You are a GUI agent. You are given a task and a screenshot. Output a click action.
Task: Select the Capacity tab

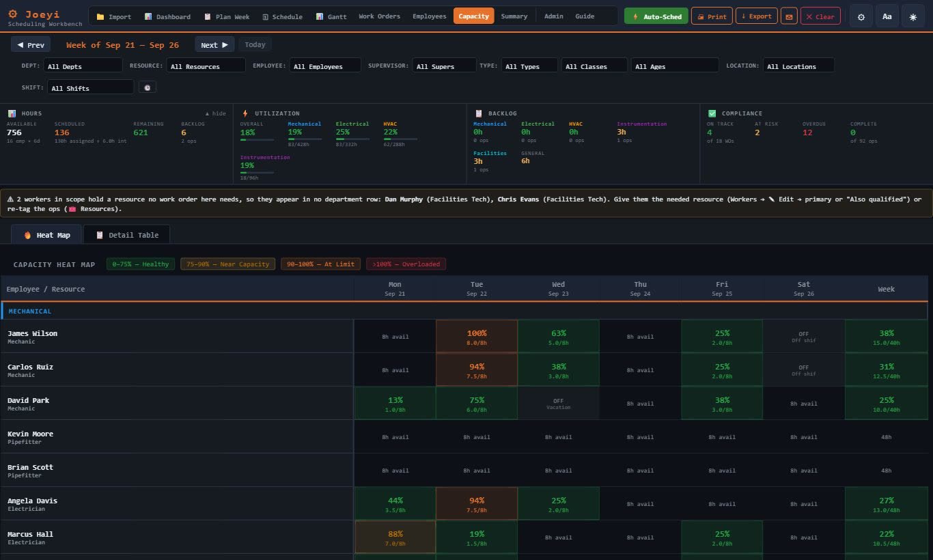[x=474, y=16]
